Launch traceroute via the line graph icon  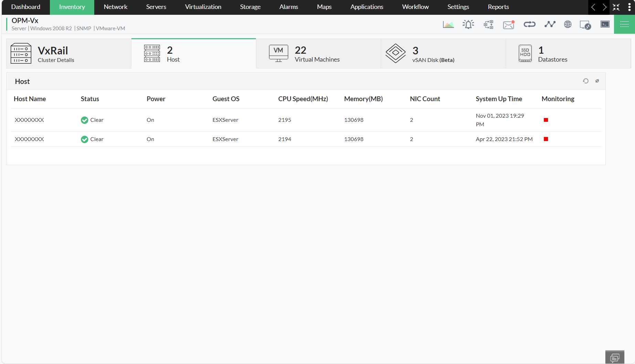550,24
